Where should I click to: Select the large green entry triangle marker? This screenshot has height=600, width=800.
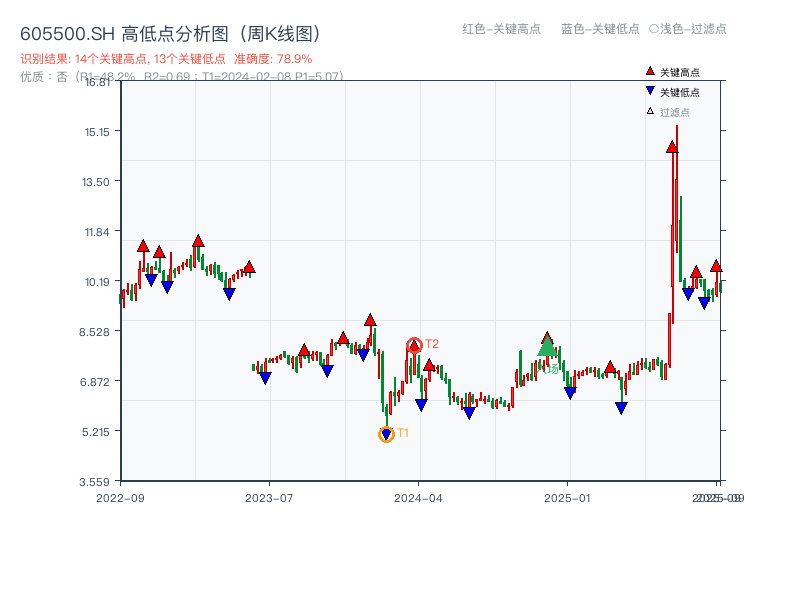click(547, 347)
